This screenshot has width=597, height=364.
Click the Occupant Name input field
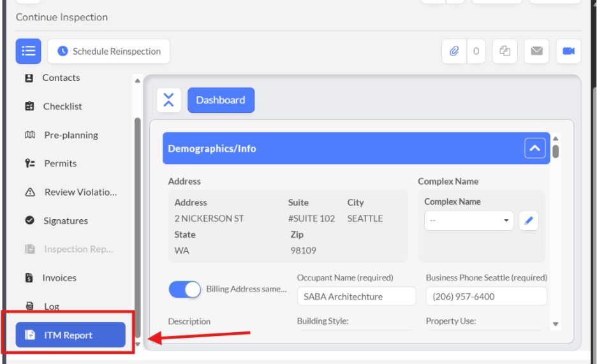point(356,296)
